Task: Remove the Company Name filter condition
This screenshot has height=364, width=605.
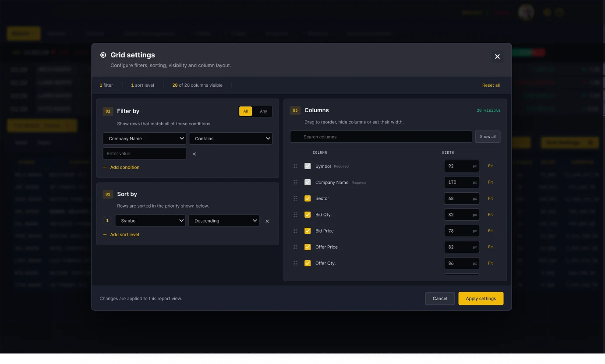Action: (x=194, y=154)
